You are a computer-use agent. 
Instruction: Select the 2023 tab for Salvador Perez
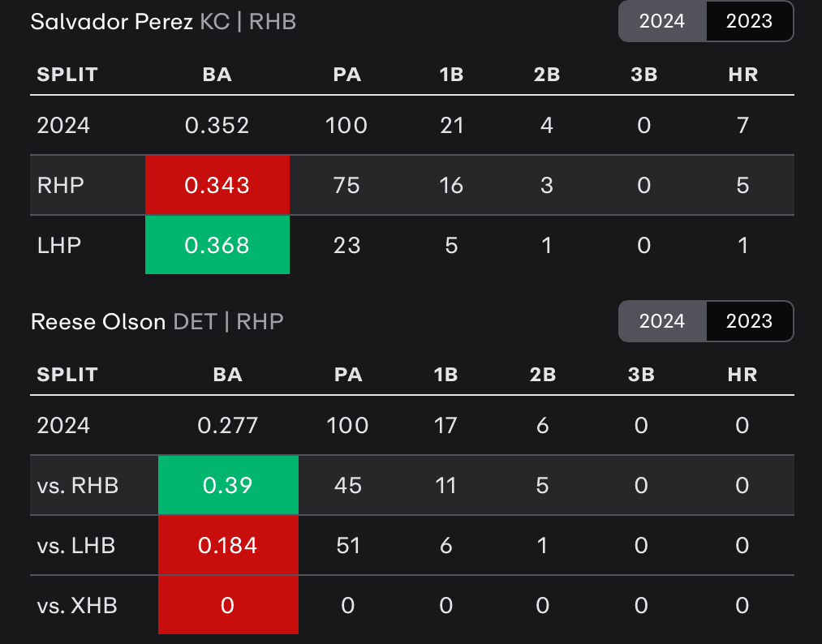pos(748,22)
